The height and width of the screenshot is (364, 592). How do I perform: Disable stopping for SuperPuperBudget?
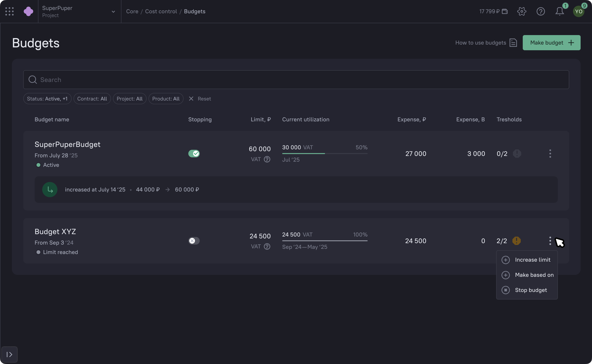[194, 153]
